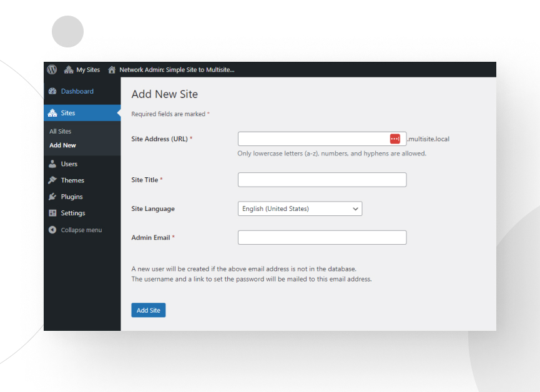Viewport: 540px width, 392px height.
Task: Open the Plugins menu
Action: point(82,197)
